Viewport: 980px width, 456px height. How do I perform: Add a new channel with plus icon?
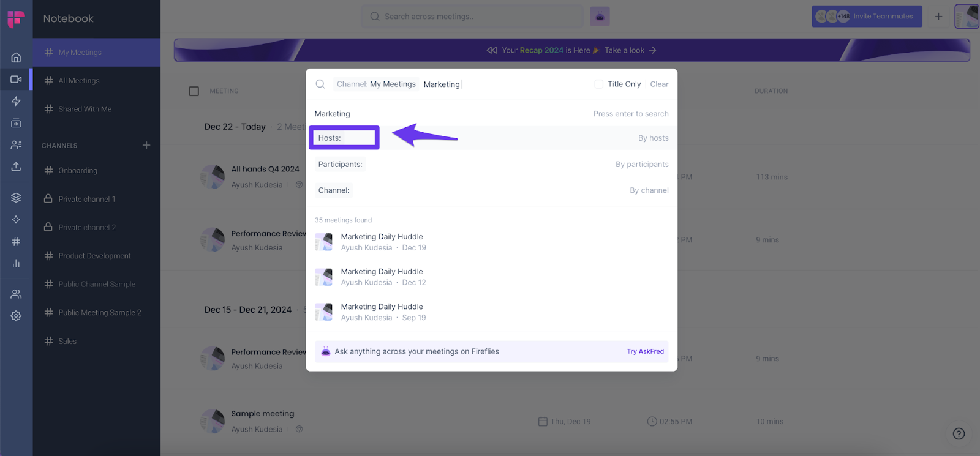point(146,145)
